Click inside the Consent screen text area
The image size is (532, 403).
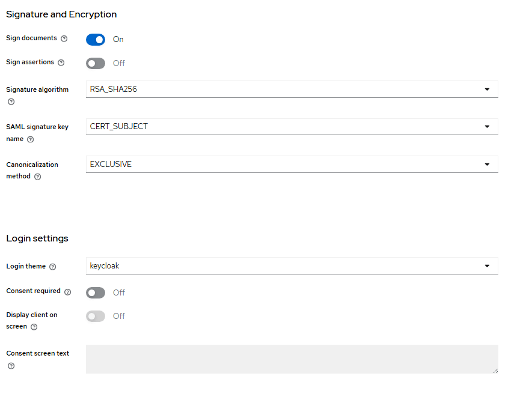point(292,359)
